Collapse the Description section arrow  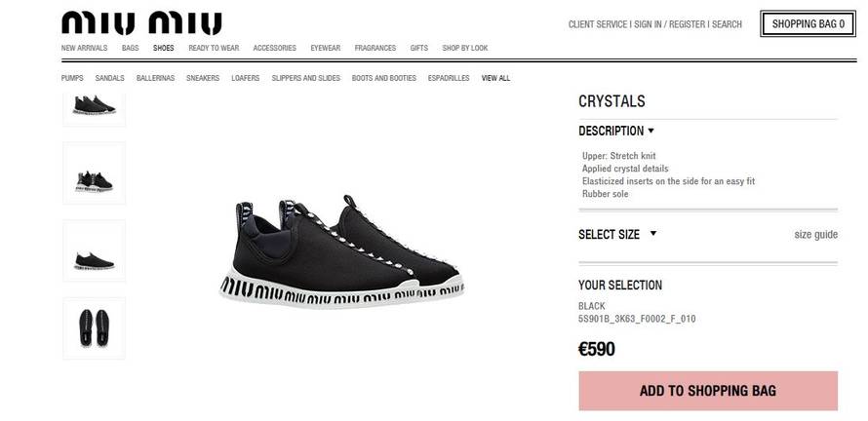pyautogui.click(x=651, y=132)
